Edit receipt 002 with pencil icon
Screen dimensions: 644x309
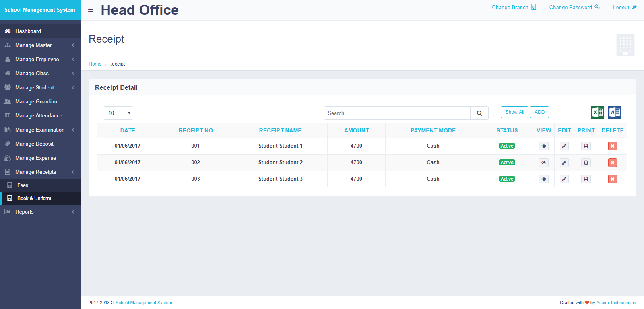564,163
